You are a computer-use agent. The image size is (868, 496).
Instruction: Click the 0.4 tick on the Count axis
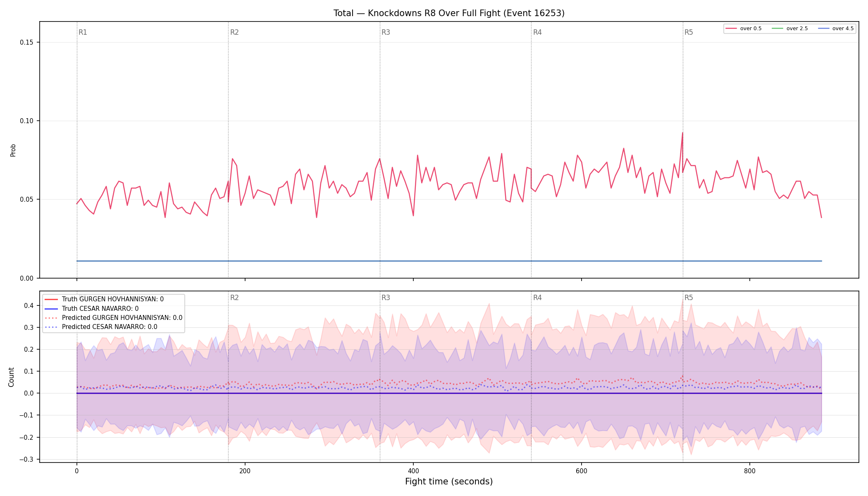[x=29, y=306]
